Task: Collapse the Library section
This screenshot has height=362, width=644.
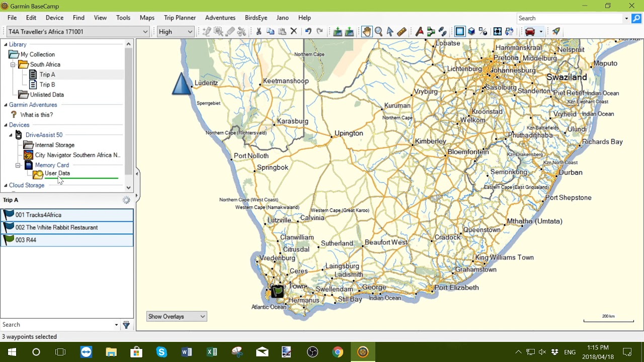Action: 6,45
